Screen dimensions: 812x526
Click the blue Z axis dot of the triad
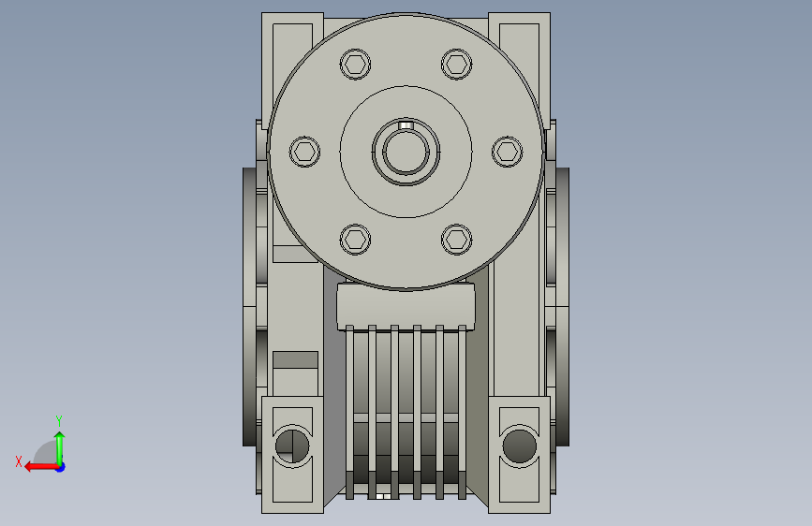pos(61,467)
